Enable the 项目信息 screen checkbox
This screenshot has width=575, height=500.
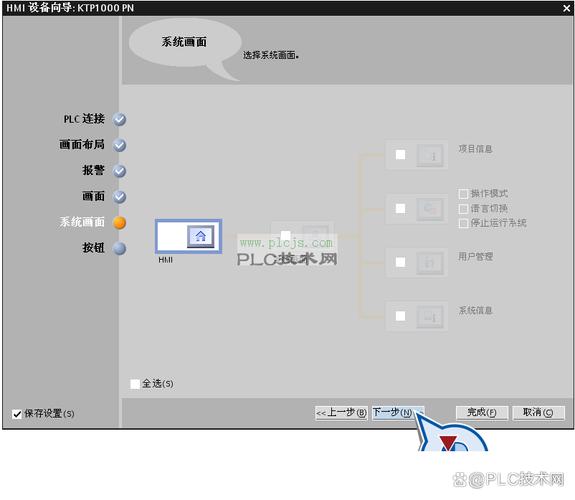click(x=400, y=154)
